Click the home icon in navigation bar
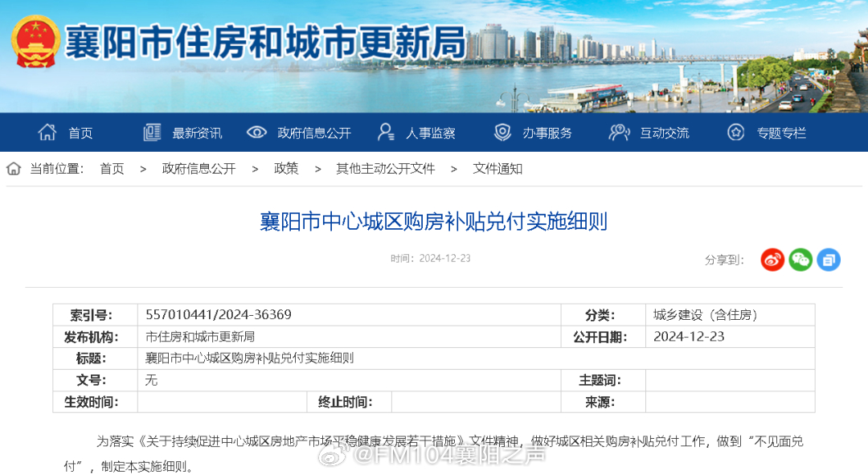 click(47, 133)
